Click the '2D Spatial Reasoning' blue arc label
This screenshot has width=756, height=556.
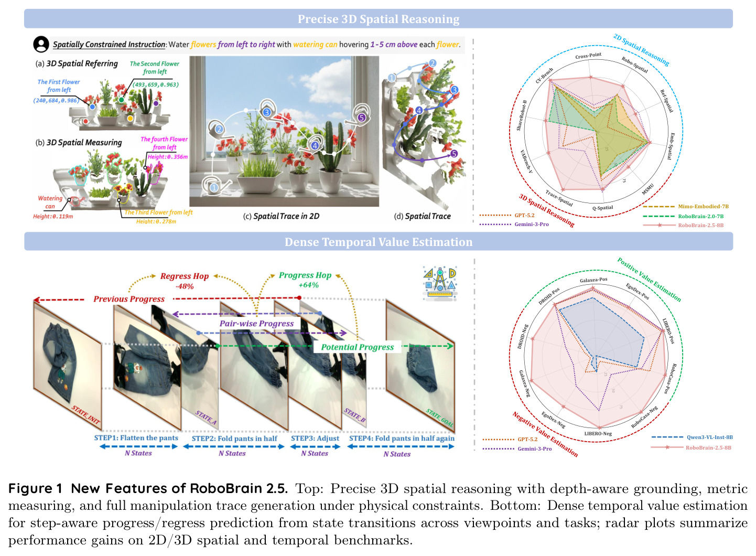click(x=641, y=50)
